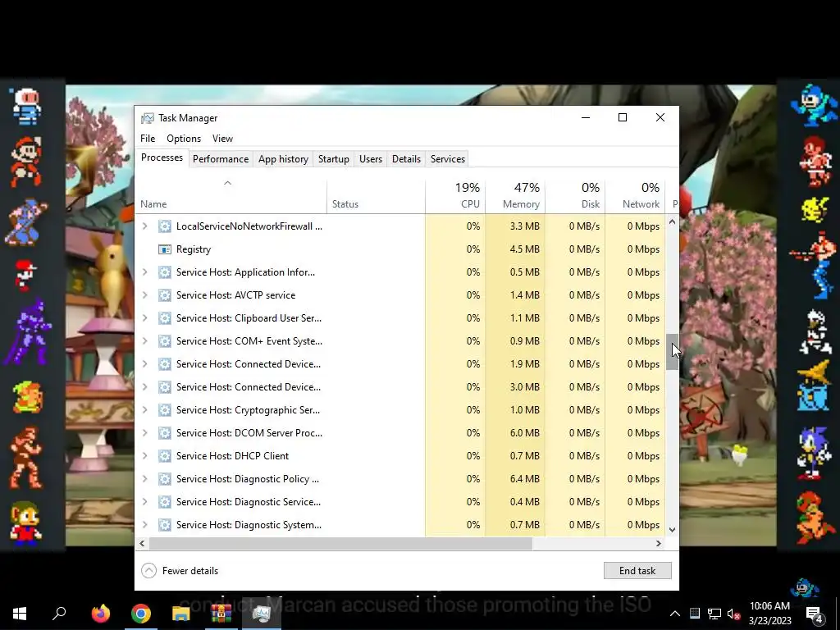
Task: Expand Service Host: Cryptographic Ser group
Action: click(144, 410)
